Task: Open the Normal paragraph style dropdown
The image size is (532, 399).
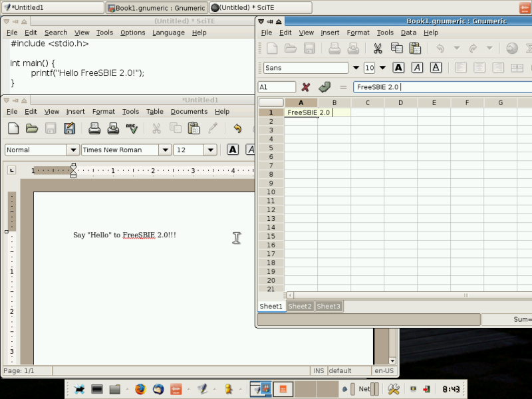Action: pos(72,150)
